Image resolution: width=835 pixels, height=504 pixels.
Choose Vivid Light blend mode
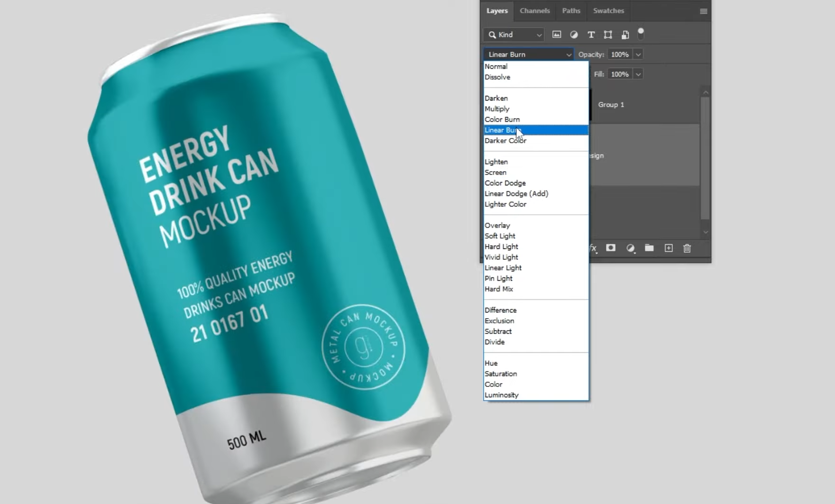(536, 257)
